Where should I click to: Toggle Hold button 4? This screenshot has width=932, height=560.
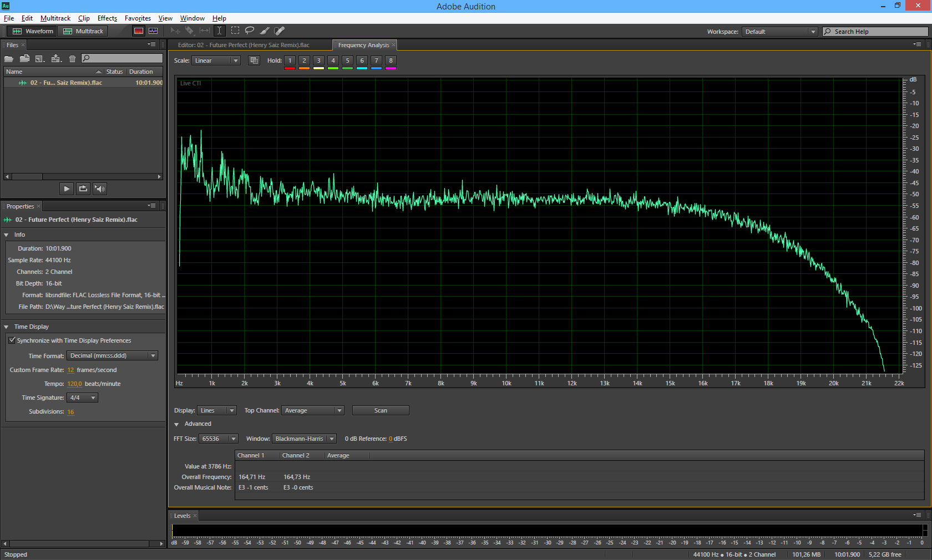point(333,61)
